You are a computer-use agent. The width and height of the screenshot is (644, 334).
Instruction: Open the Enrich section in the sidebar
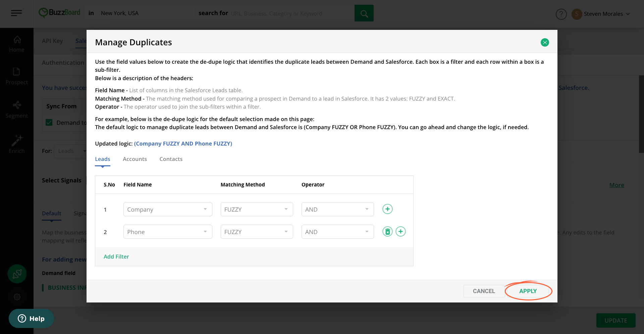point(17,145)
